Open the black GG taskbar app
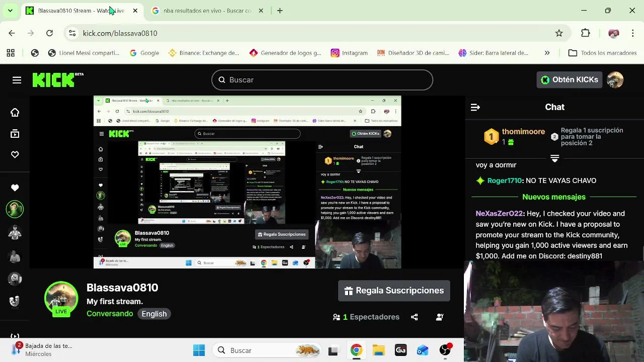 click(x=400, y=350)
